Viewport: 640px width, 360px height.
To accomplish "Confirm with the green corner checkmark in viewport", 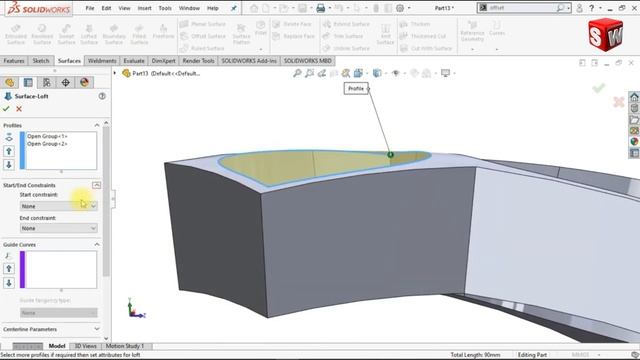I will [x=599, y=88].
